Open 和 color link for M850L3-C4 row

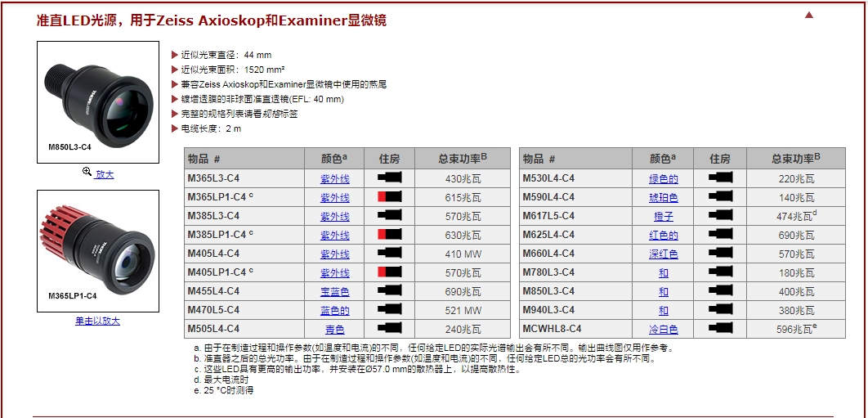pos(664,291)
